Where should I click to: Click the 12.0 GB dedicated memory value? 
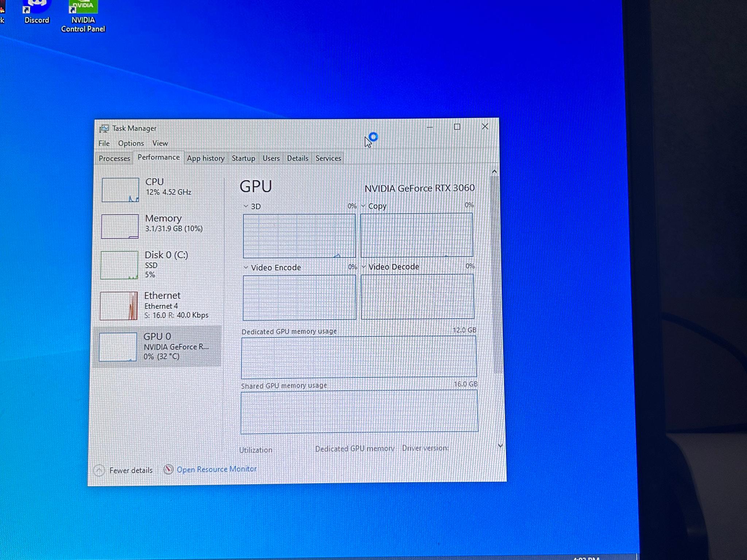pos(464,330)
